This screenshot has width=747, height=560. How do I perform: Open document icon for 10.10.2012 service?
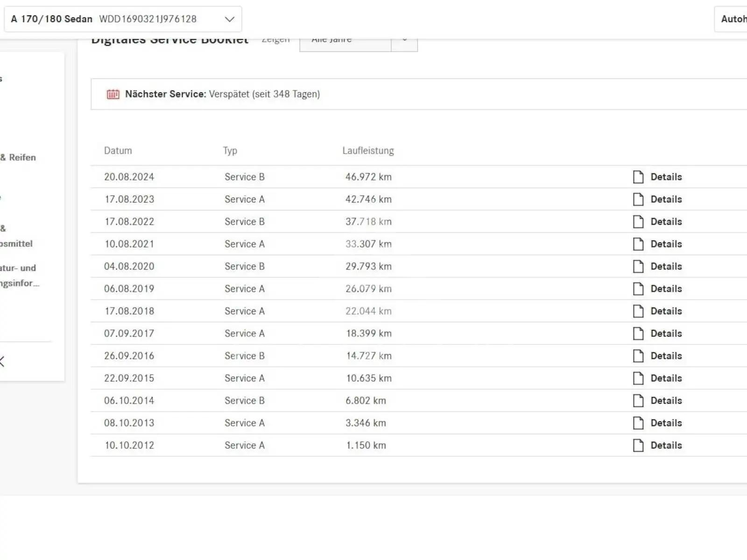(x=638, y=446)
